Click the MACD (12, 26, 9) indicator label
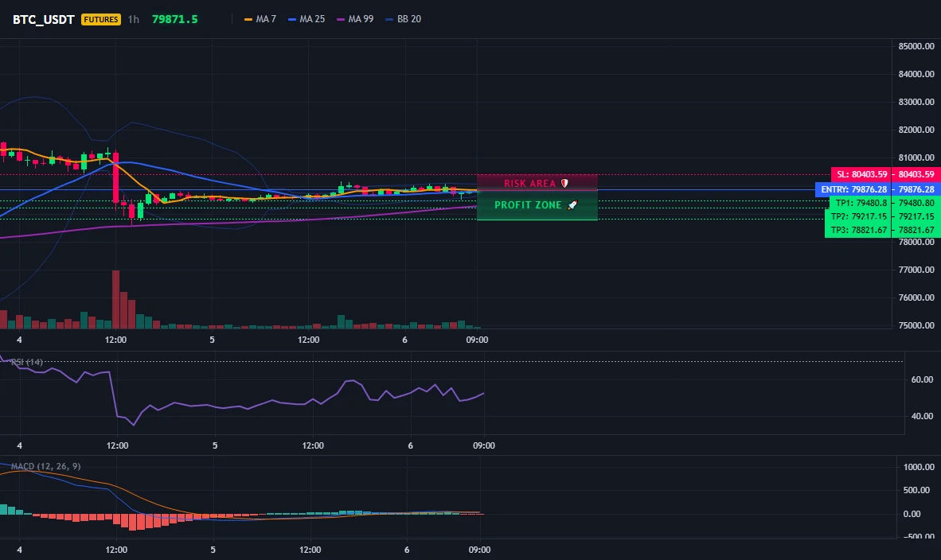The image size is (941, 560). (45, 466)
